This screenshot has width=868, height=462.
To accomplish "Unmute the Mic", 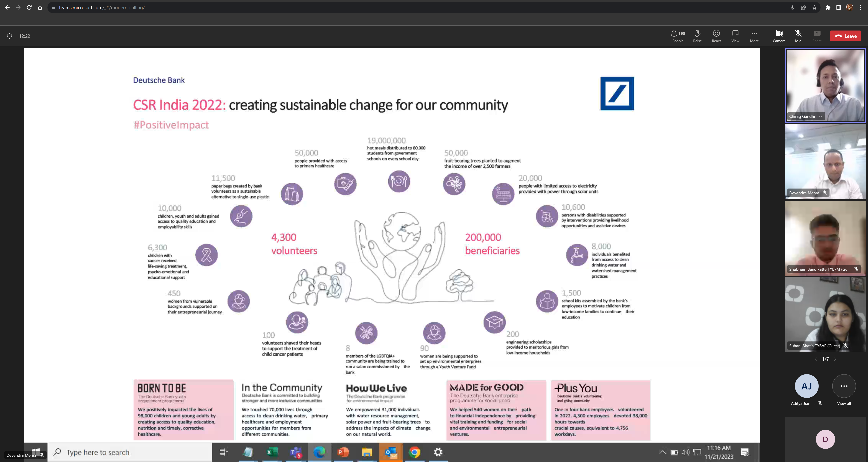I will tap(798, 36).
